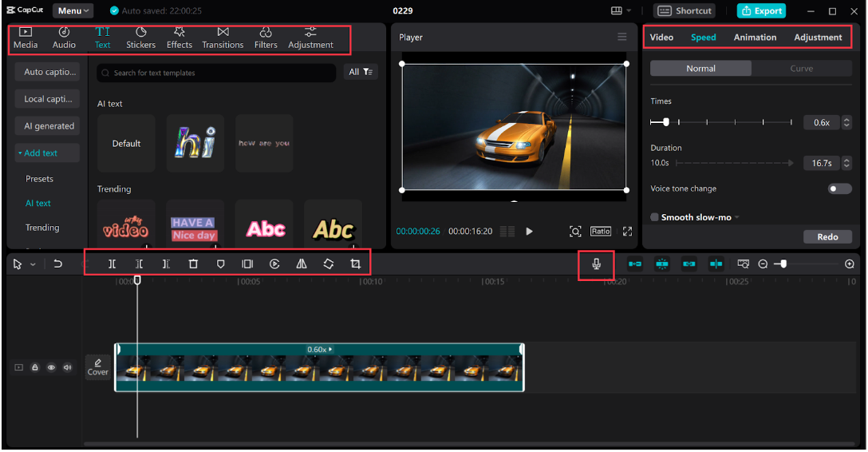
Task: Select the gold Abc text template
Action: [x=333, y=225]
